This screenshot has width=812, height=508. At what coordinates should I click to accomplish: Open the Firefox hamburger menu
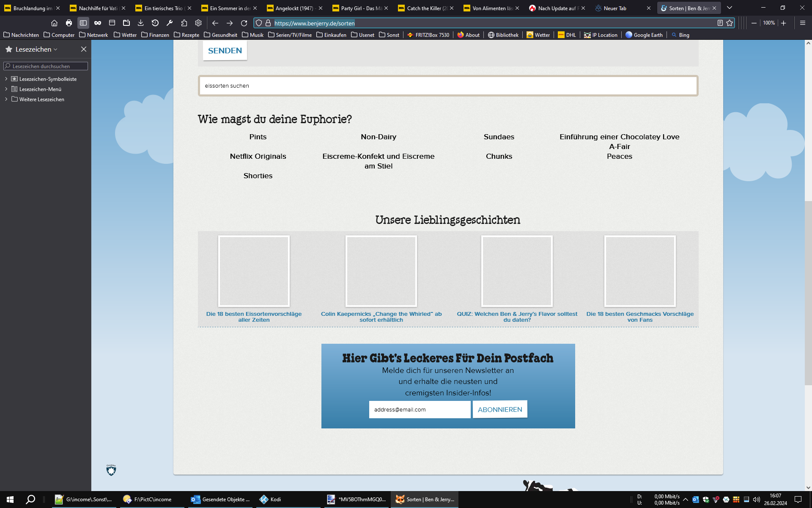coord(802,23)
